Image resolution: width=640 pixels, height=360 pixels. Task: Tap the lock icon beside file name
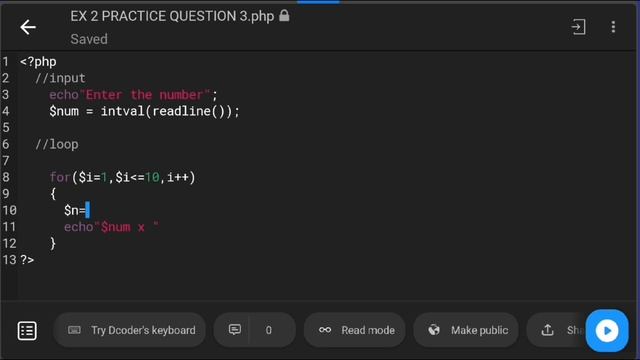click(284, 16)
